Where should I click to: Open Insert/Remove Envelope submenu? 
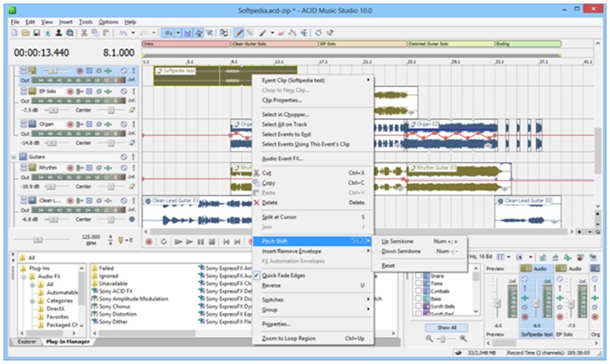[312, 251]
